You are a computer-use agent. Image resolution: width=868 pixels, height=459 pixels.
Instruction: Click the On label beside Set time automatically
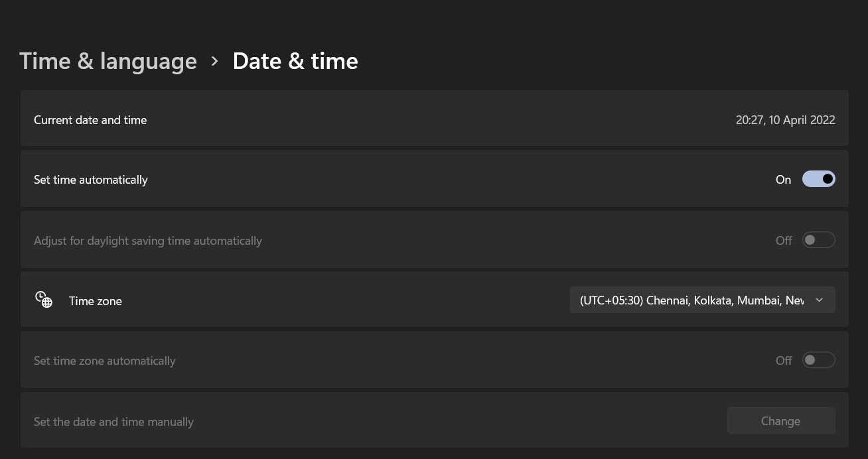(783, 179)
